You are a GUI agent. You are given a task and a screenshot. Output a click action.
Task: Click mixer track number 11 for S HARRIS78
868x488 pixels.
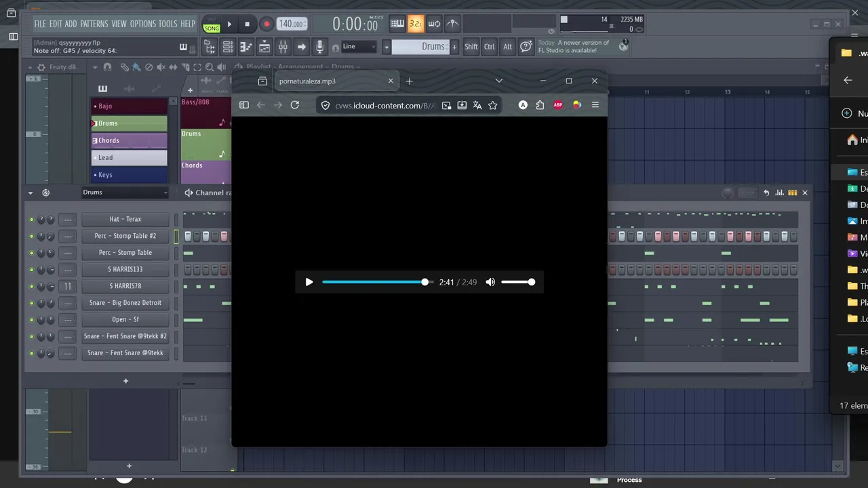coord(68,286)
